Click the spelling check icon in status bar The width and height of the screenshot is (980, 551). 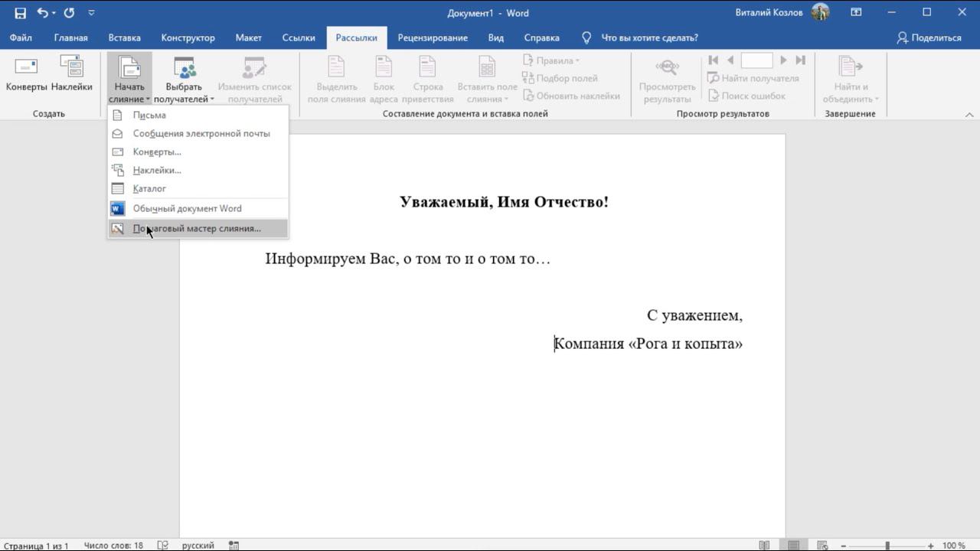(162, 546)
